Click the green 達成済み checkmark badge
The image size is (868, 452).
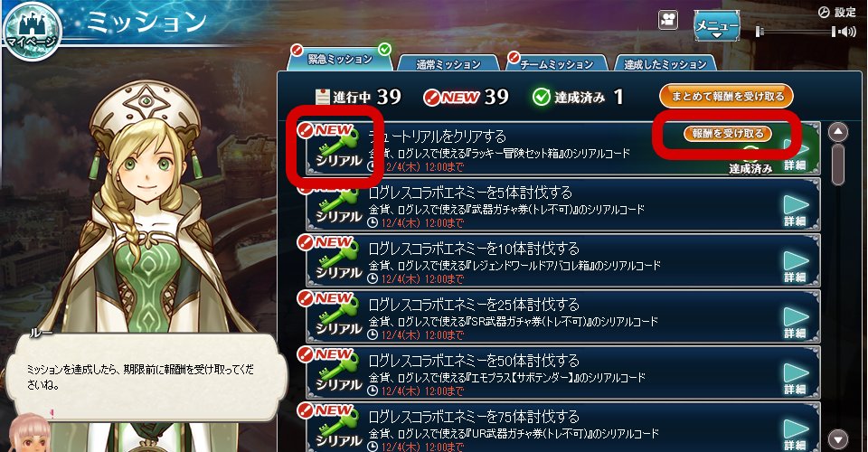(541, 98)
